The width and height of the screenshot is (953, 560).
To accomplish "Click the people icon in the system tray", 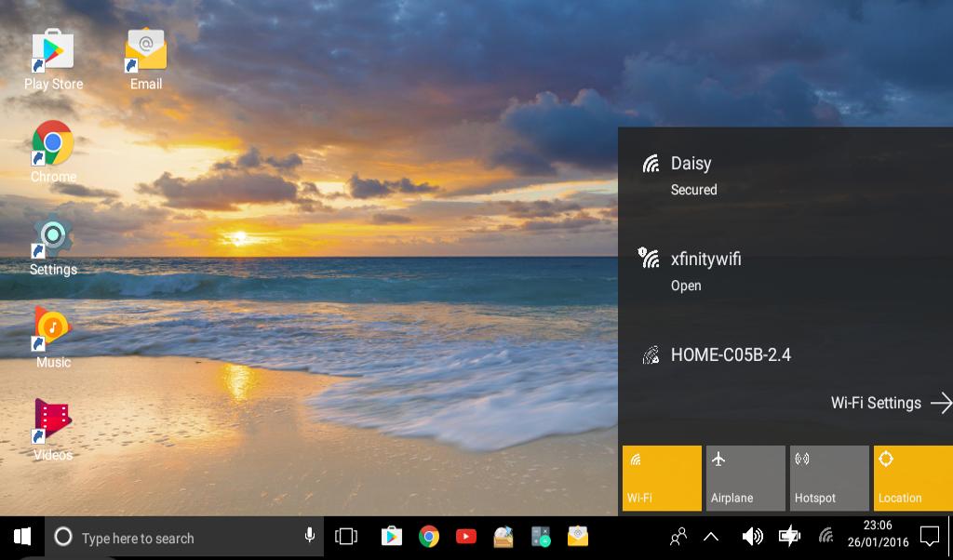I will pyautogui.click(x=678, y=537).
